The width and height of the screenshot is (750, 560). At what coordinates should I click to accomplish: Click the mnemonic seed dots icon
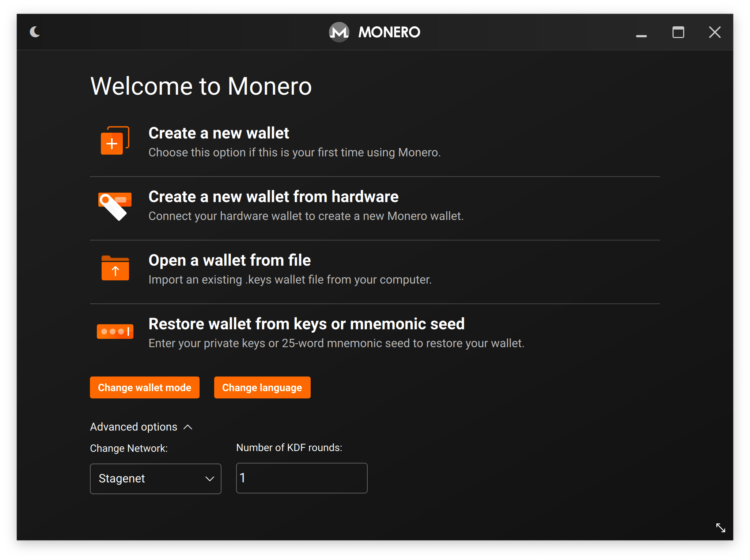(115, 332)
